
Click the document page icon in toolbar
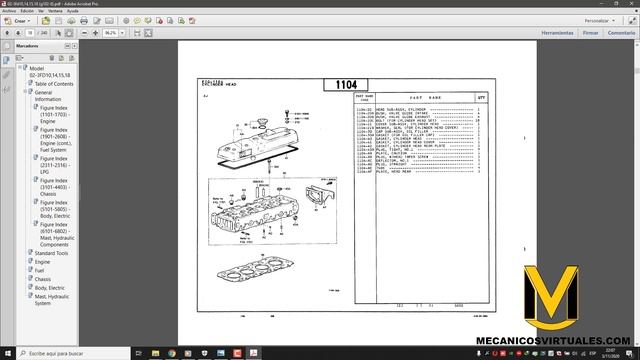[170, 21]
